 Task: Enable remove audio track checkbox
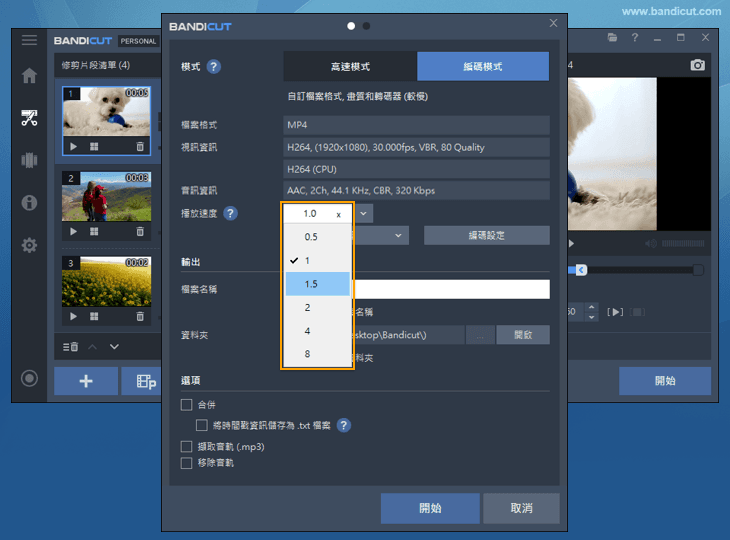pos(186,463)
